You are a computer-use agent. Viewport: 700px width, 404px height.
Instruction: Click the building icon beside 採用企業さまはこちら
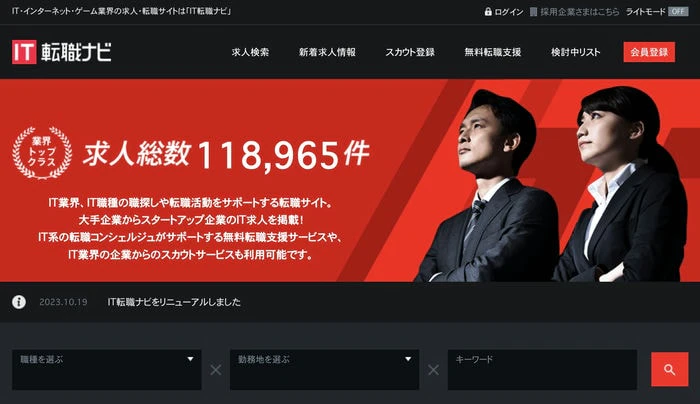(x=533, y=12)
